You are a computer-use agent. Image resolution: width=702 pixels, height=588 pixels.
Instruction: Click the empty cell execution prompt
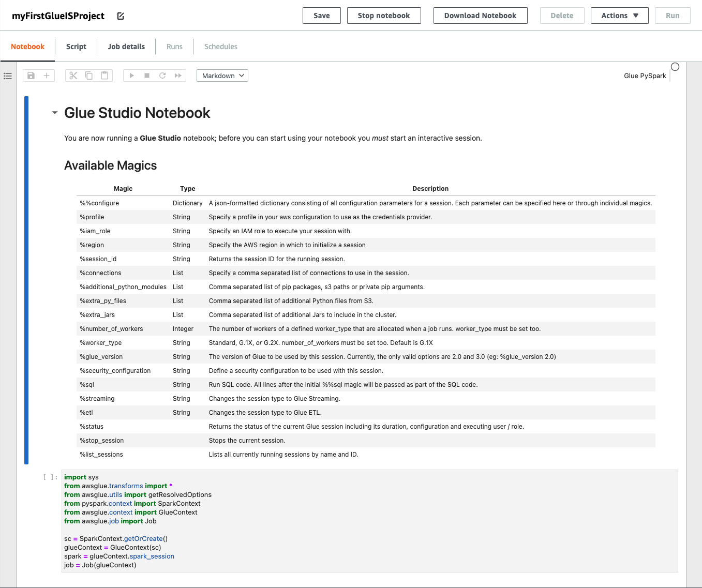(51, 477)
